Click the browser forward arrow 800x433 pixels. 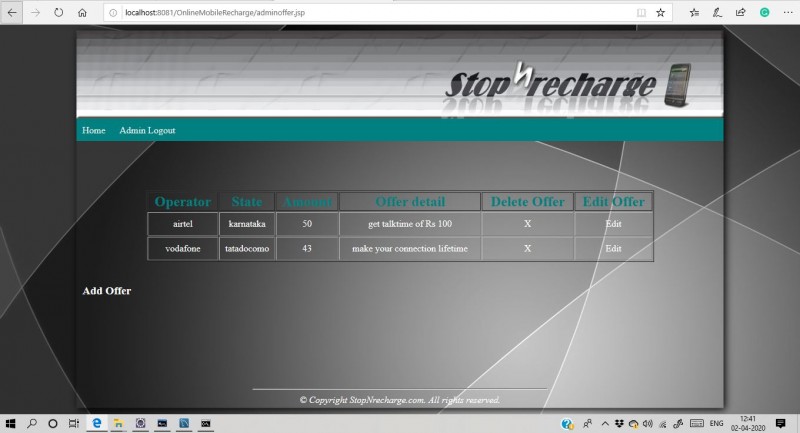pyautogui.click(x=35, y=13)
